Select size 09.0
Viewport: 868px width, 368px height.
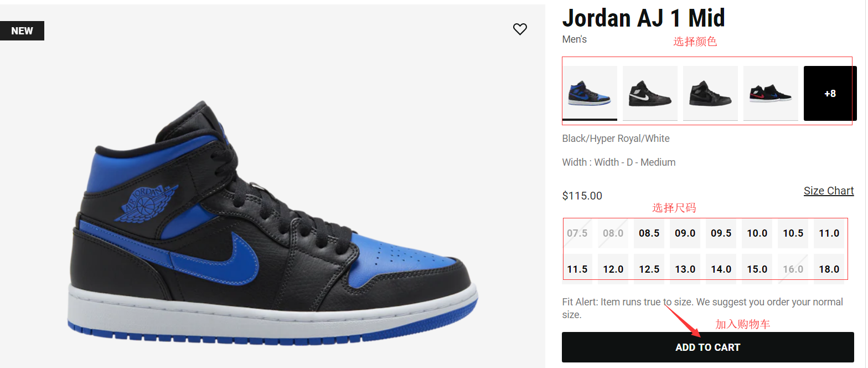[685, 233]
